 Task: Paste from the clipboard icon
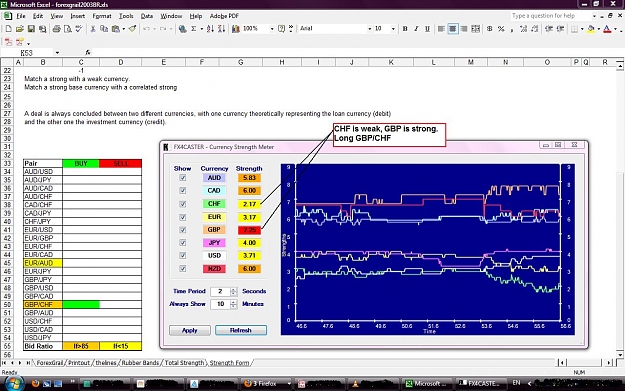(x=116, y=29)
